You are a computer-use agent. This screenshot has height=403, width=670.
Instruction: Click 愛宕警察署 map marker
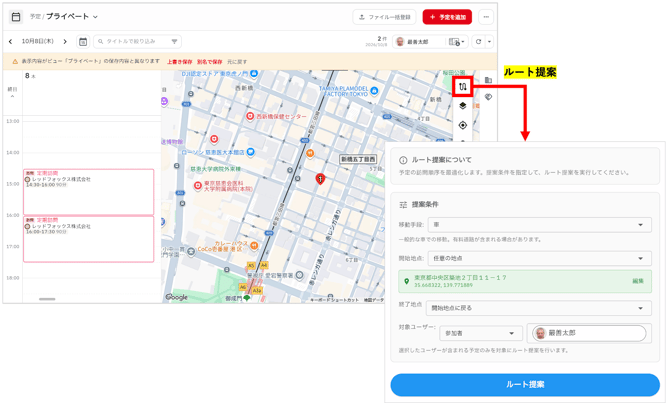pos(300,276)
